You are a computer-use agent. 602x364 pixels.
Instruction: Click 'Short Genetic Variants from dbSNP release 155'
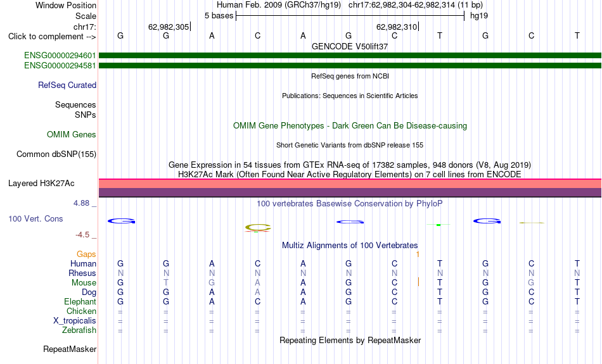coord(350,145)
